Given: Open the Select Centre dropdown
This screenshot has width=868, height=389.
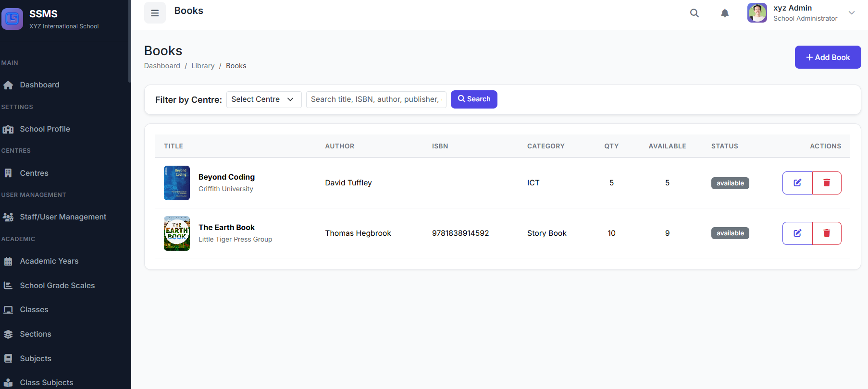Looking at the screenshot, I should click(x=264, y=99).
